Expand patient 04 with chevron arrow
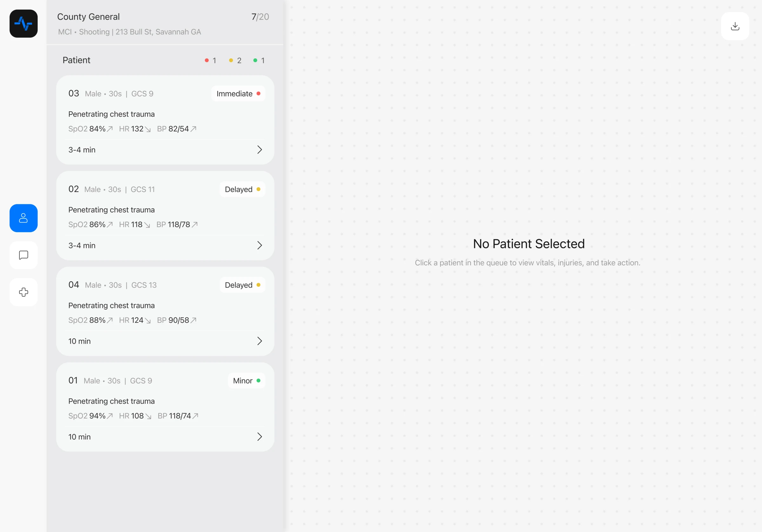762x532 pixels. [x=259, y=341]
